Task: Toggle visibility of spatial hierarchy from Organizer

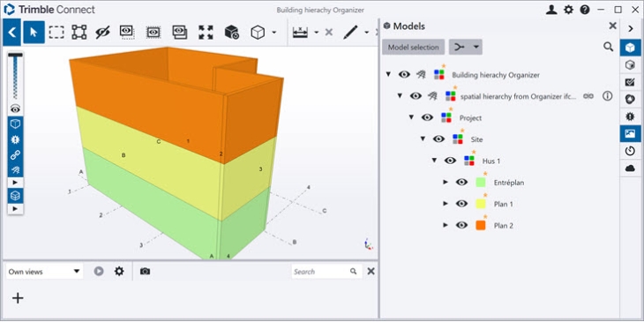Action: click(416, 96)
